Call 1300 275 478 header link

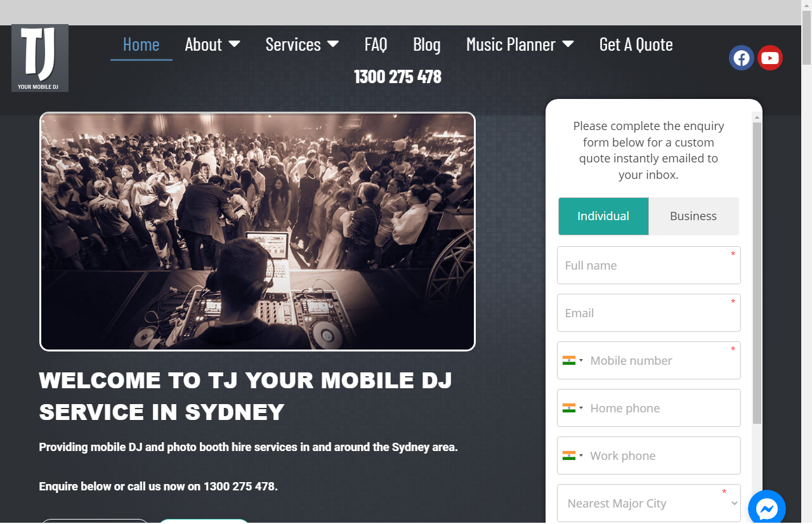coord(398,77)
